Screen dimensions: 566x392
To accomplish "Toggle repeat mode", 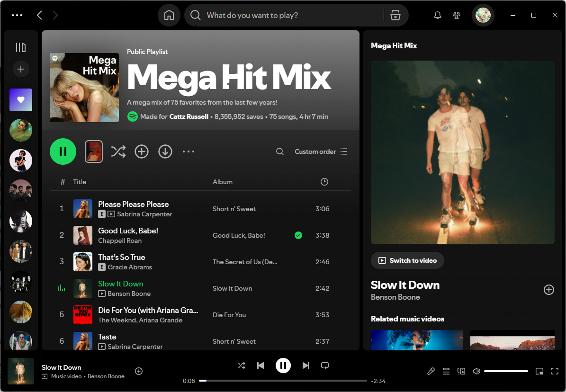I will tap(325, 365).
